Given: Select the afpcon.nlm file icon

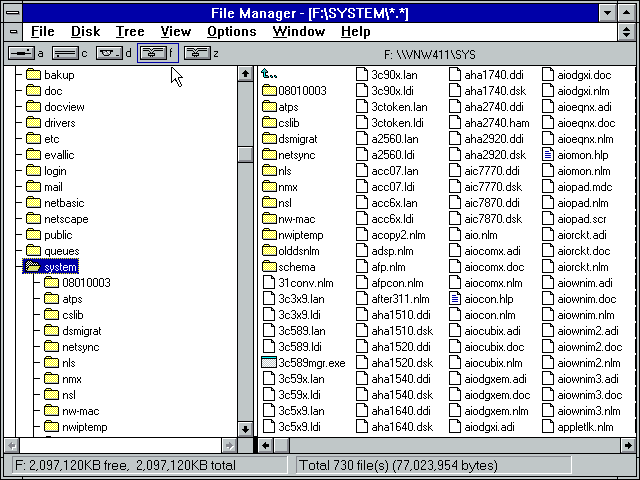Looking at the screenshot, I should pos(362,282).
